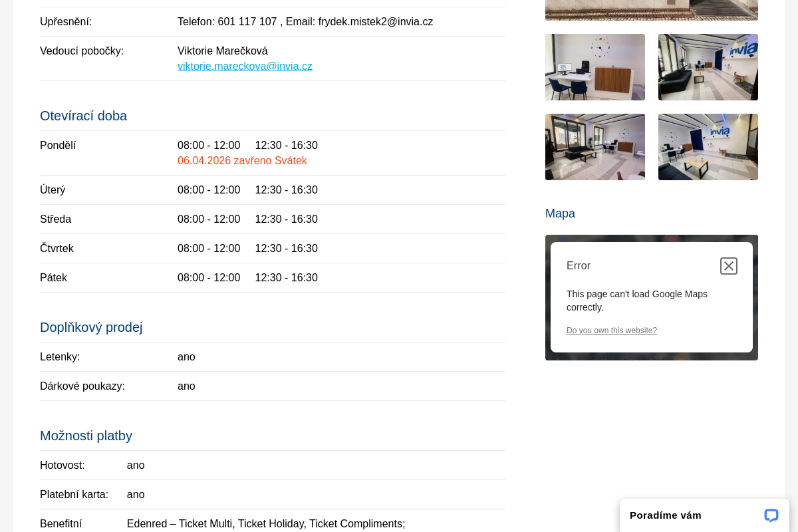Click the viktorie.mareckova@invia.cz email link

coord(245,66)
